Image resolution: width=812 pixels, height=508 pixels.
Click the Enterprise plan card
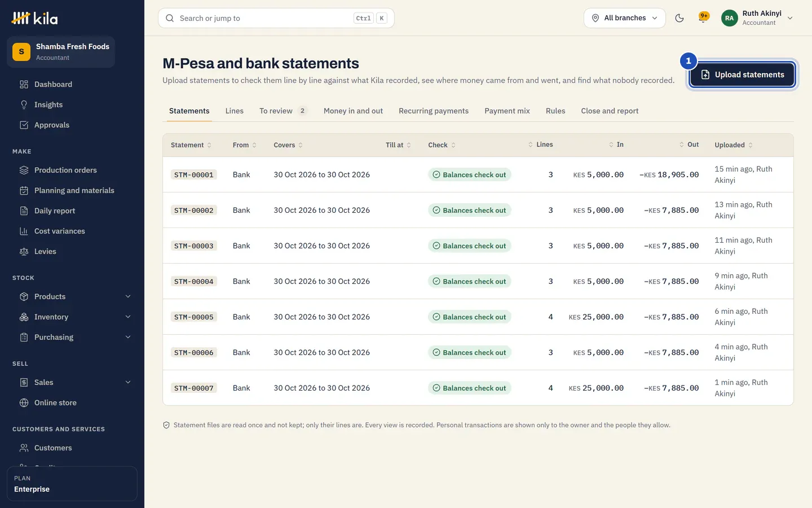pos(72,484)
